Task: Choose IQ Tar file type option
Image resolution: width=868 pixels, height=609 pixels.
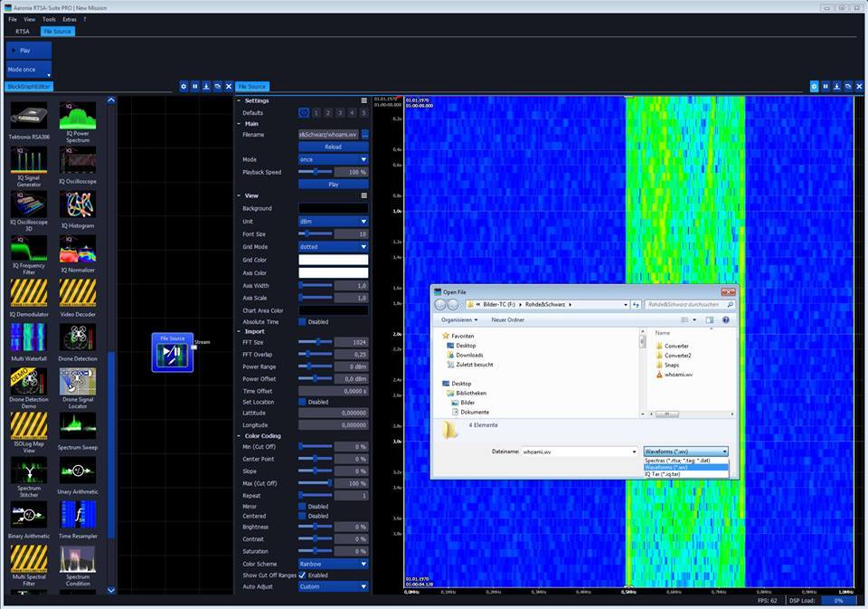Action: click(686, 474)
